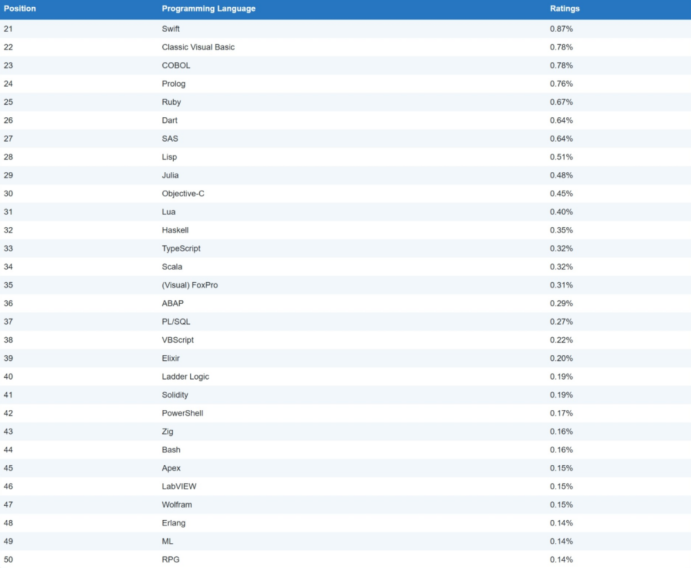Viewport: 692px width, 569px height.
Task: Select COBOL in the language list
Action: coord(177,66)
